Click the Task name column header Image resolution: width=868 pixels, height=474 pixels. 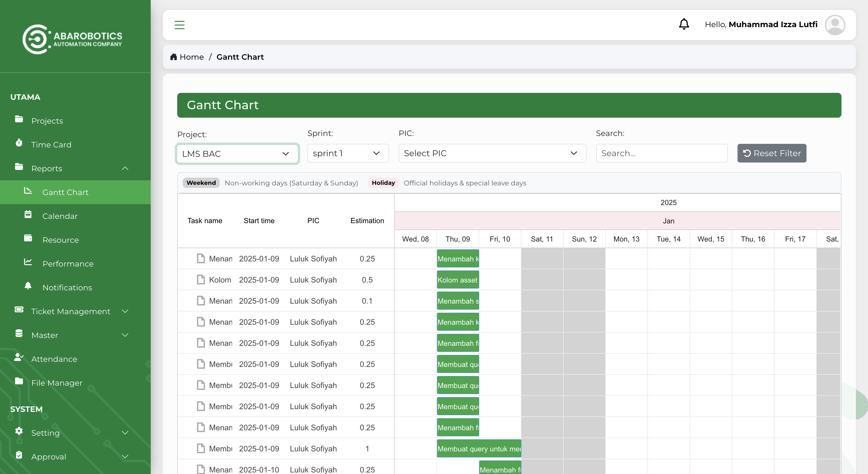tap(205, 220)
